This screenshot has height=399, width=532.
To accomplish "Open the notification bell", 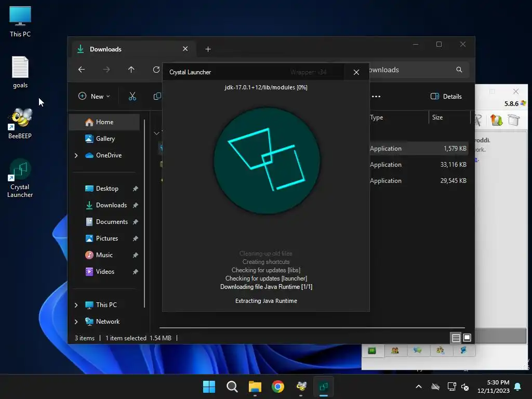I will 518,387.
